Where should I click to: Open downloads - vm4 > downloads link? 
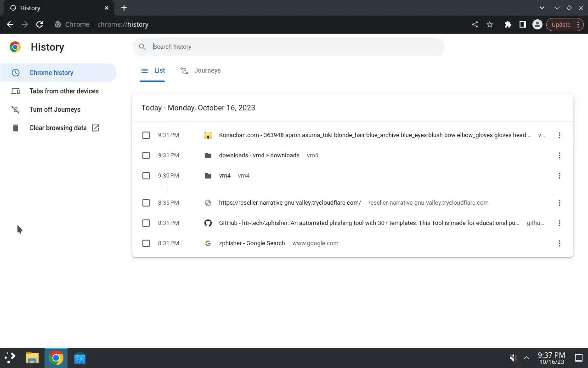coord(259,155)
